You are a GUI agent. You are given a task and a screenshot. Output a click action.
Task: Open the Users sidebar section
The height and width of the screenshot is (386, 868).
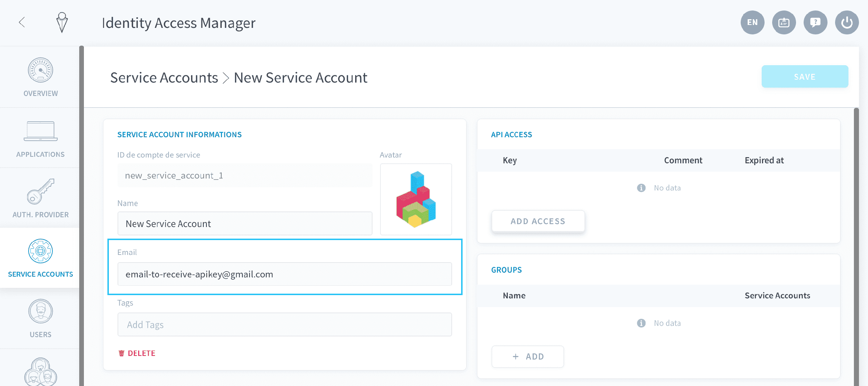pos(41,319)
